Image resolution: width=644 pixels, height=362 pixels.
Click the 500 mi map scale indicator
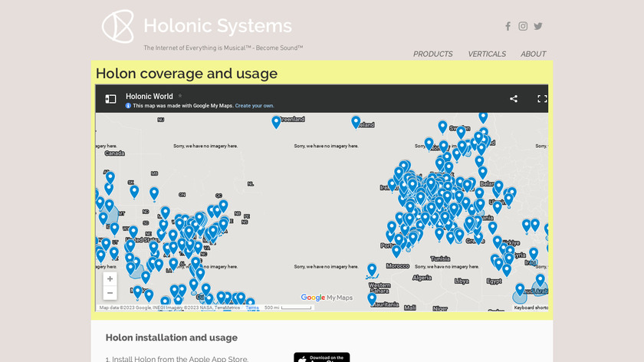tap(287, 308)
